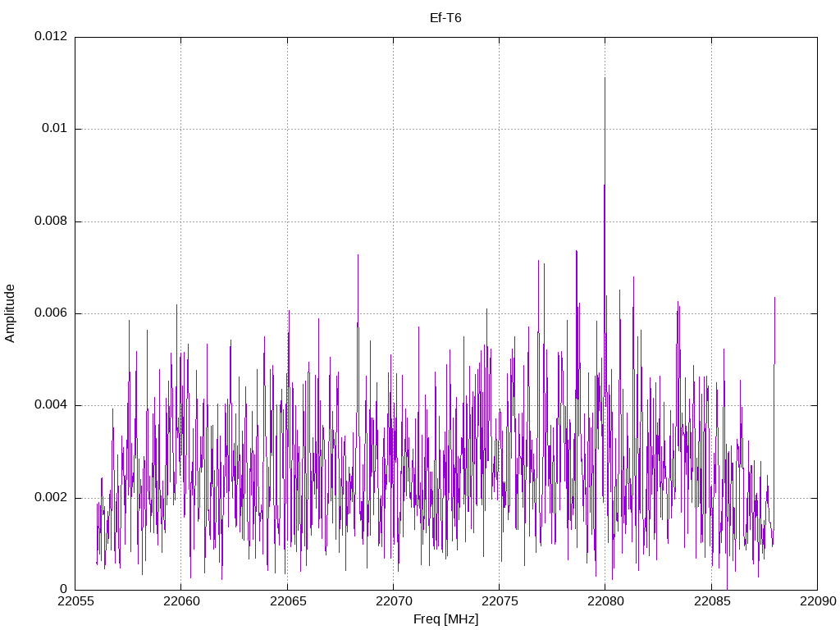Image resolution: width=840 pixels, height=630 pixels.
Task: Click the 22075 x-axis tick label
Action: pos(500,601)
